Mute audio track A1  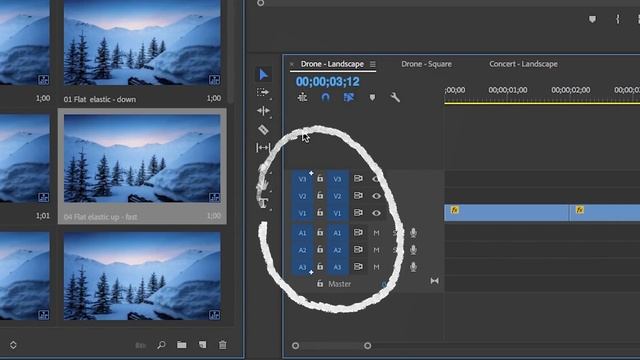(x=376, y=233)
